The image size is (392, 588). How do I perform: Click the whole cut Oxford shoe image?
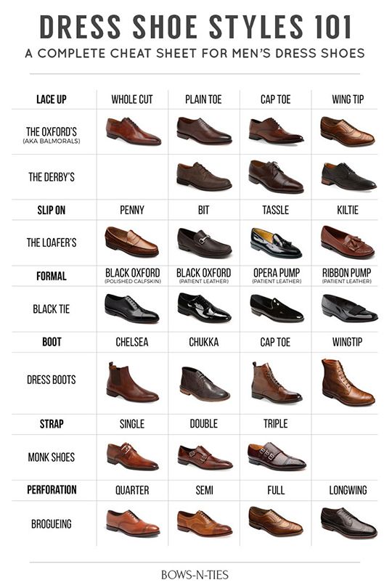click(x=133, y=131)
